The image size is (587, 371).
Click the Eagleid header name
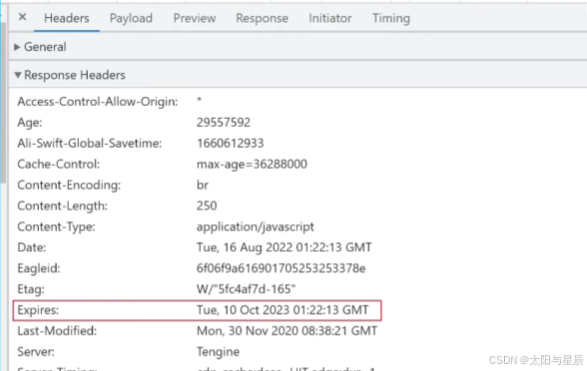pyautogui.click(x=39, y=268)
